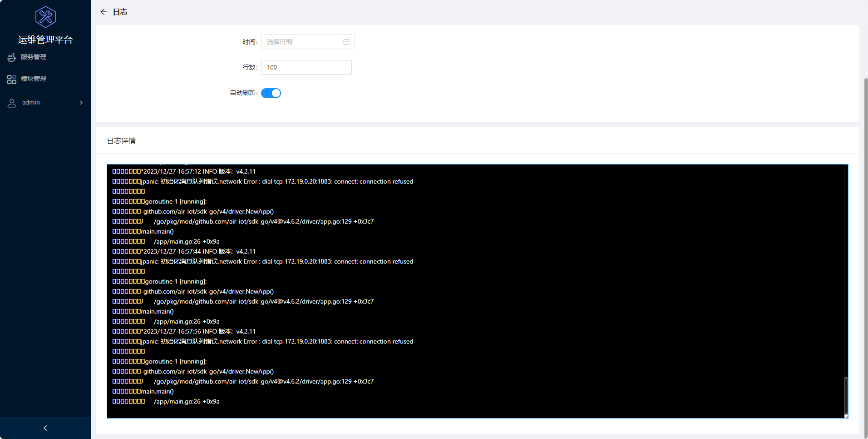The image size is (868, 439).
Task: Expand the admin submenu chevron
Action: click(81, 103)
